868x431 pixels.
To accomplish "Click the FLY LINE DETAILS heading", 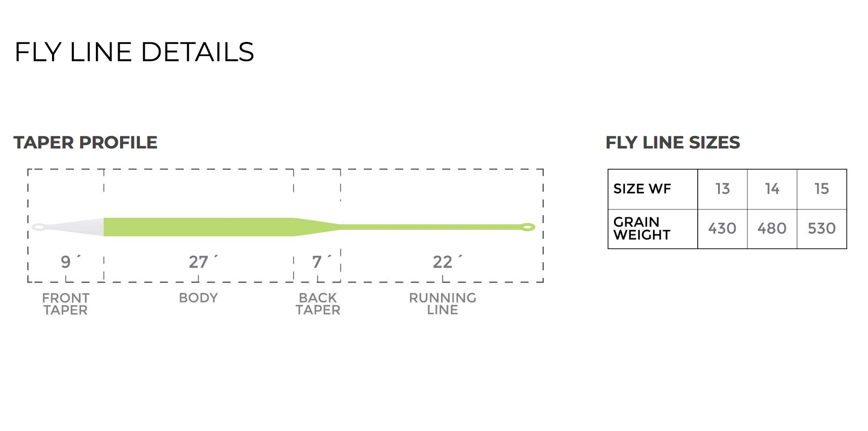I will click(x=134, y=52).
